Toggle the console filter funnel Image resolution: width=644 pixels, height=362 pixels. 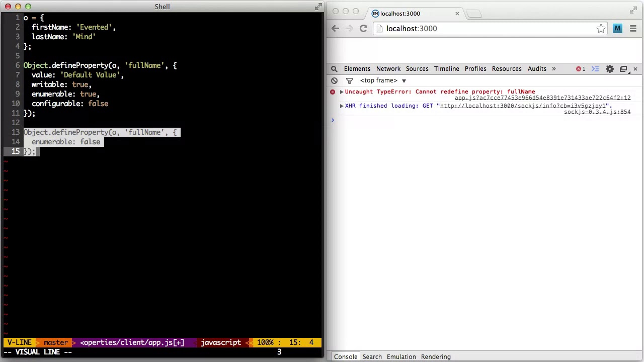click(349, 80)
